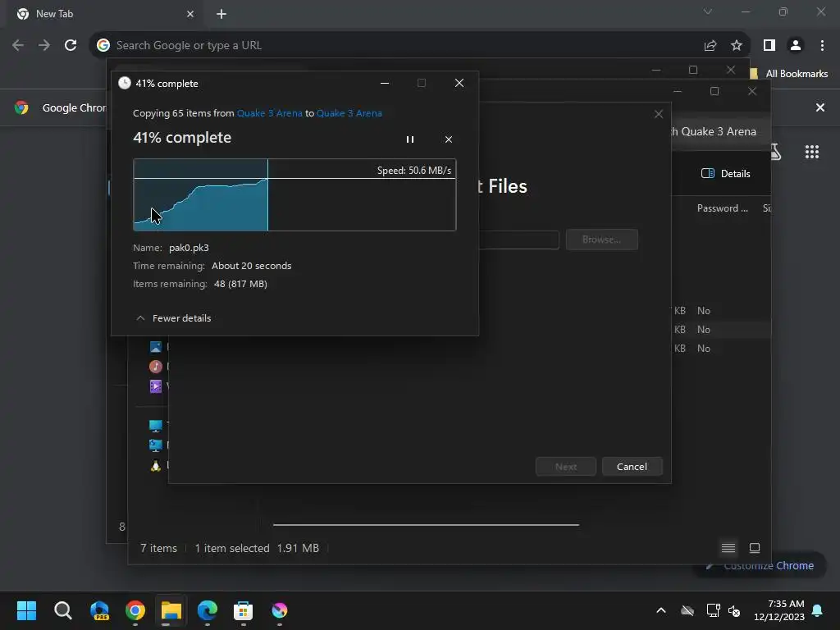Open Windows Start menu
The width and height of the screenshot is (840, 630).
(x=26, y=610)
